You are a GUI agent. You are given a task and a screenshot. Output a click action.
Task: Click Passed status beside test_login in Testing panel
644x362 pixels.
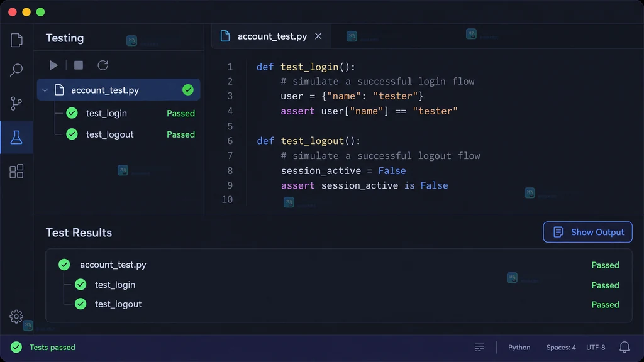tap(180, 113)
